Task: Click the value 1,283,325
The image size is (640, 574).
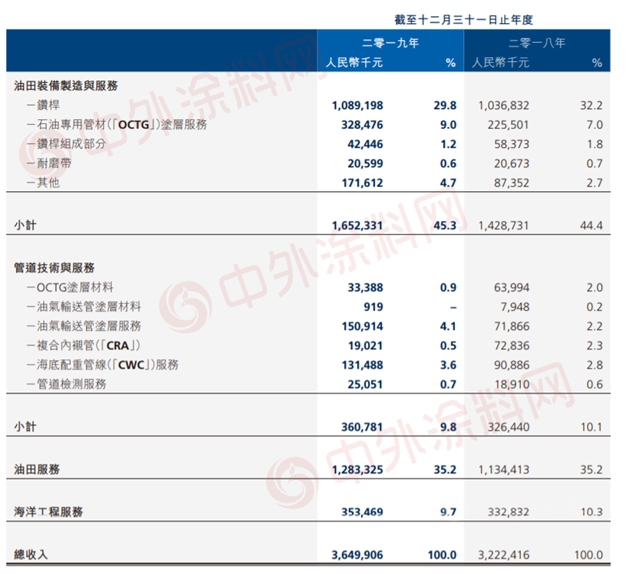Action: point(358,469)
